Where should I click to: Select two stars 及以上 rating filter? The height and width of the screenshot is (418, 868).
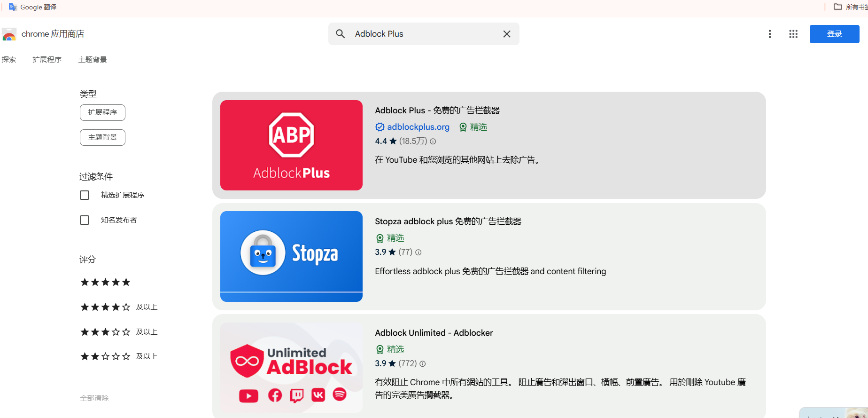tap(119, 356)
